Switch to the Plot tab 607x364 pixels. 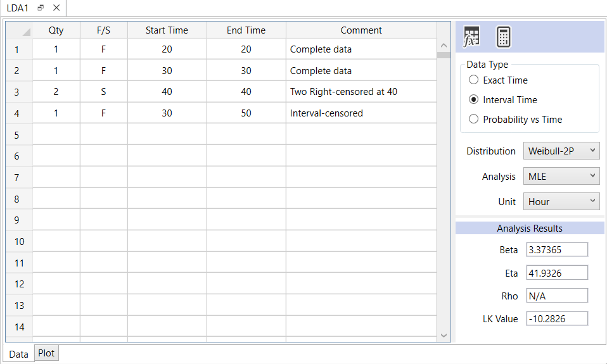click(46, 353)
